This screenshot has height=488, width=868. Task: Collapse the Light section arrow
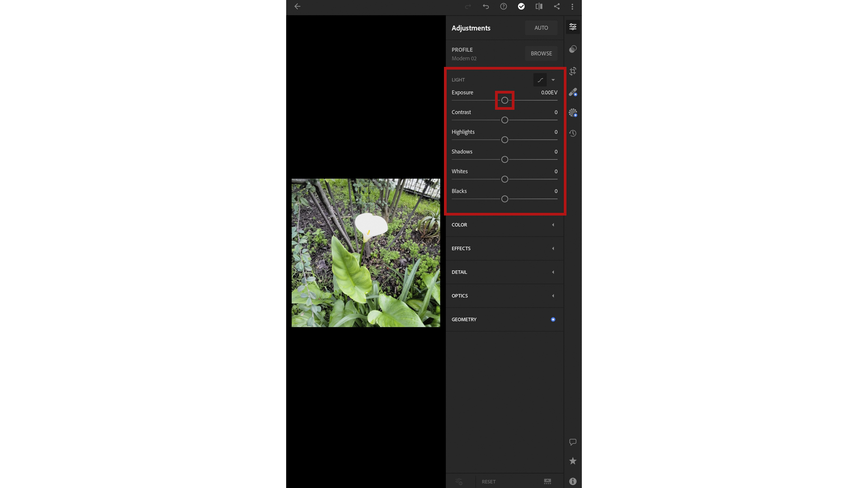point(553,80)
